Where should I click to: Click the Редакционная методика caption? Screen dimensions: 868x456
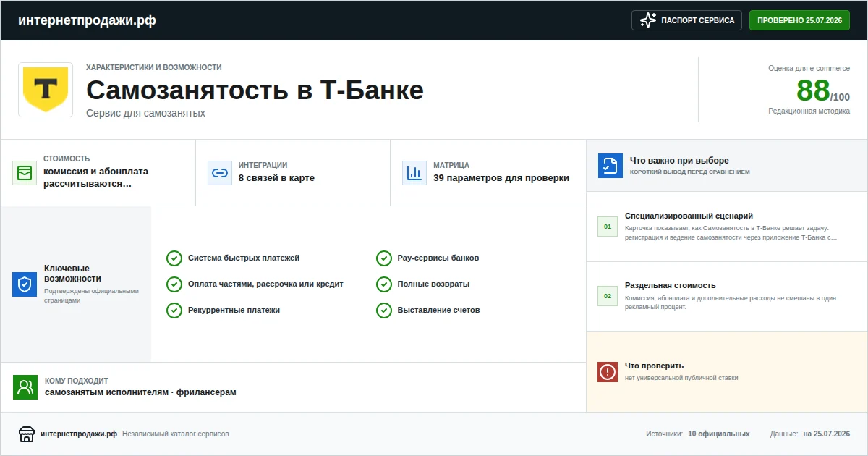coord(809,111)
